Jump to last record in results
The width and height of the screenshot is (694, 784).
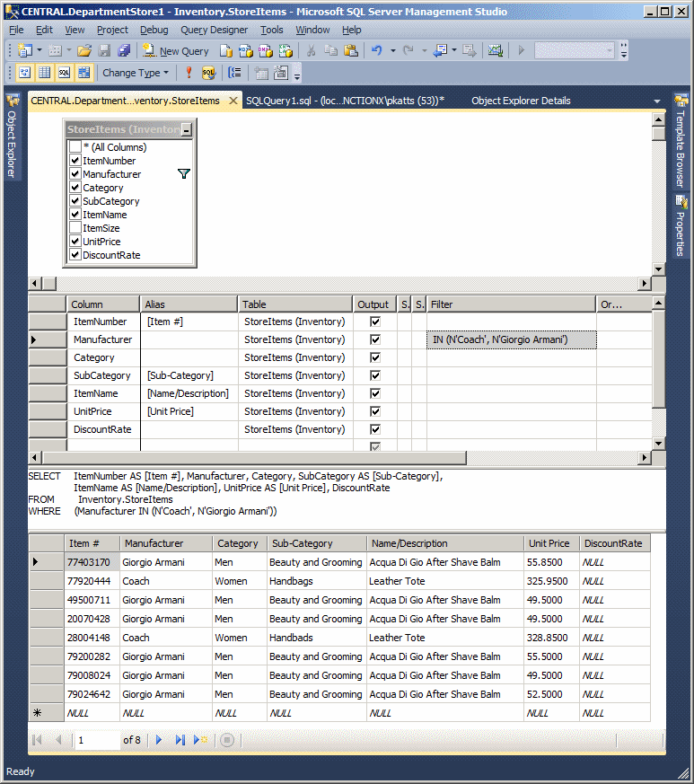coord(180,739)
